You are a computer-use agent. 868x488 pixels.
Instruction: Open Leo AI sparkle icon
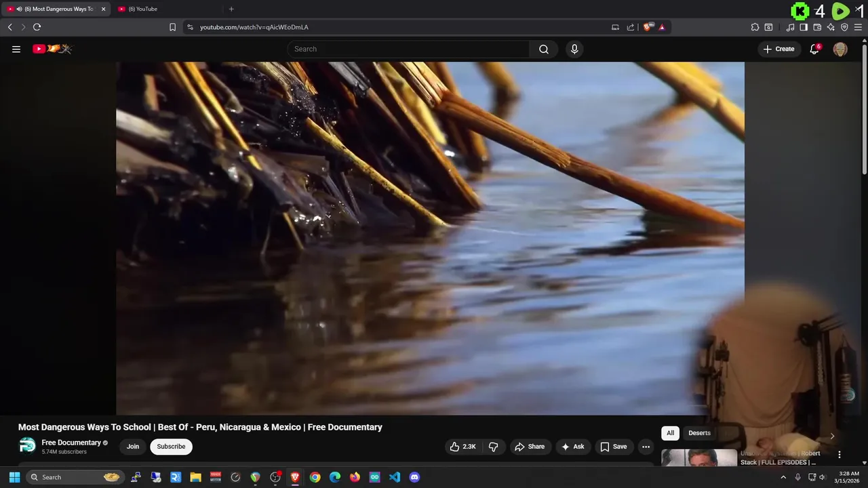pos(831,27)
